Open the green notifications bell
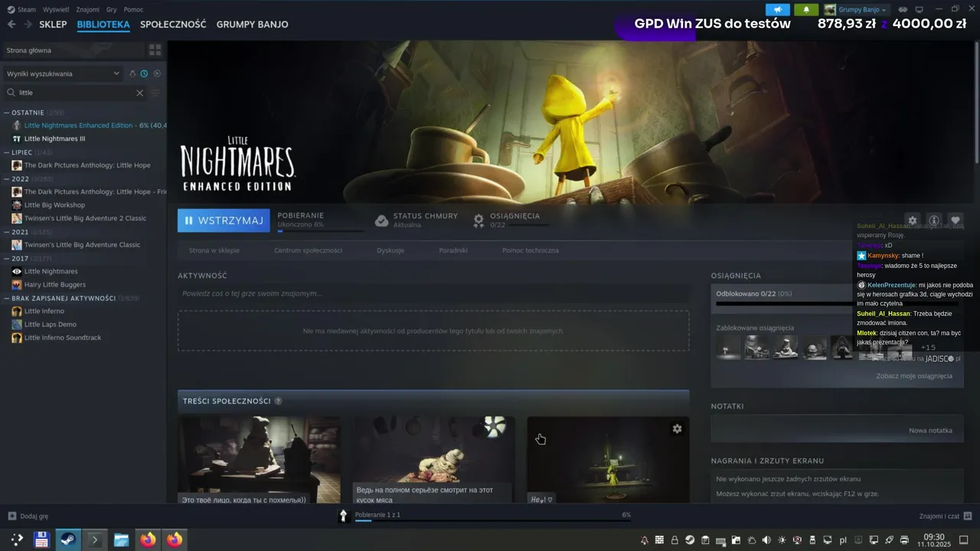 (806, 10)
